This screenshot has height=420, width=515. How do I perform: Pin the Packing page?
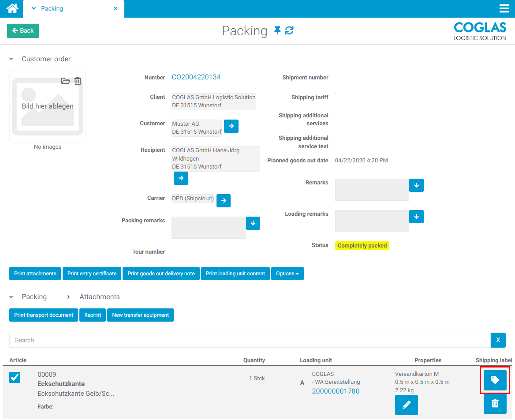click(277, 30)
